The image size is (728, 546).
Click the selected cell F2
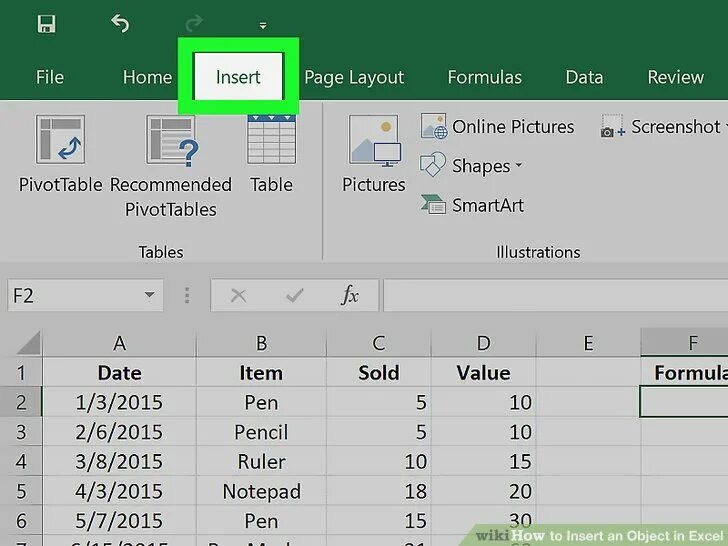click(684, 402)
